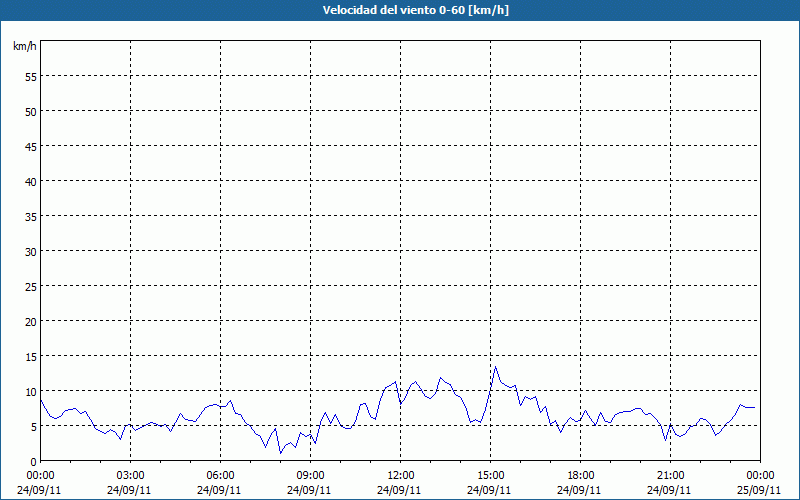This screenshot has width=800, height=500.
Task: Click the 00:00 24/09/11 start label
Action: coord(40,483)
